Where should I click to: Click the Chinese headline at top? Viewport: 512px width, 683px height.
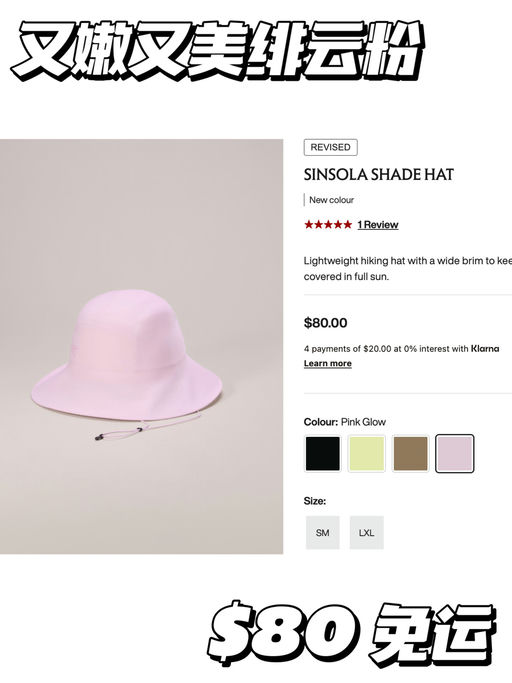pyautogui.click(x=218, y=51)
